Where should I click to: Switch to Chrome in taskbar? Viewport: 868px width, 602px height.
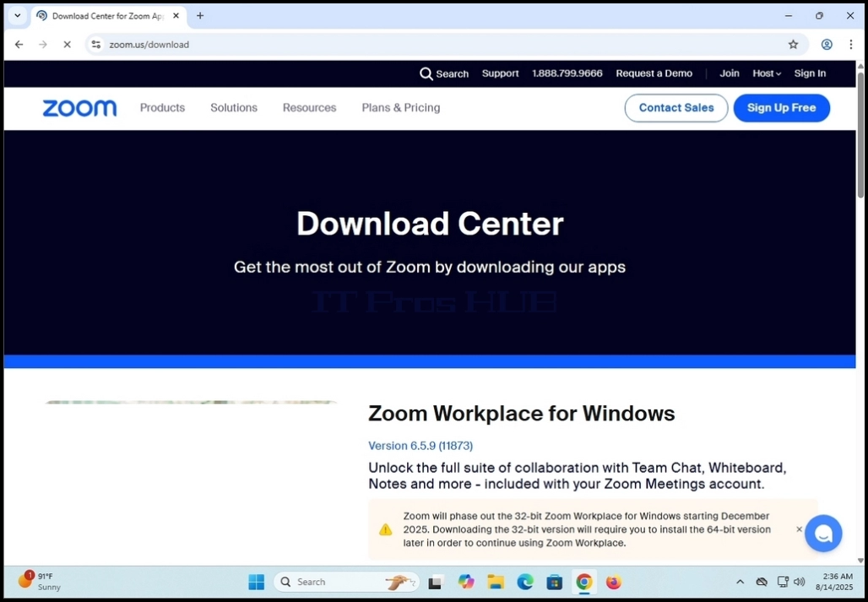tap(583, 582)
